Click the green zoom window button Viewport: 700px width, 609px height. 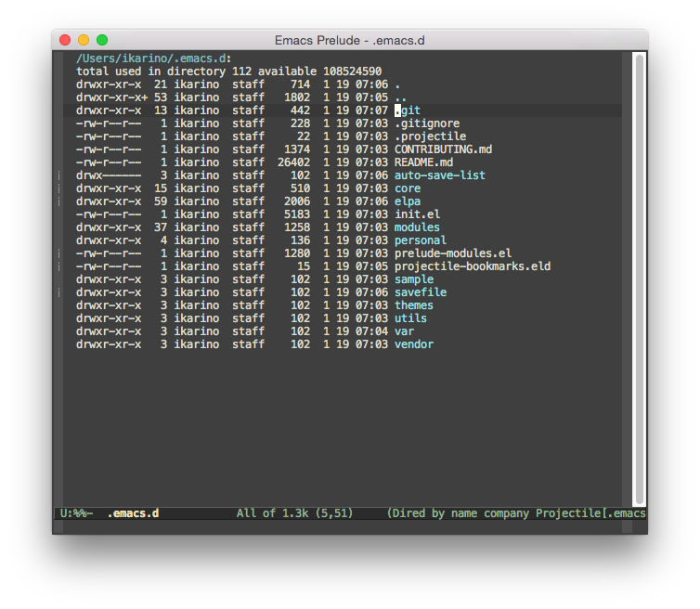pyautogui.click(x=102, y=40)
